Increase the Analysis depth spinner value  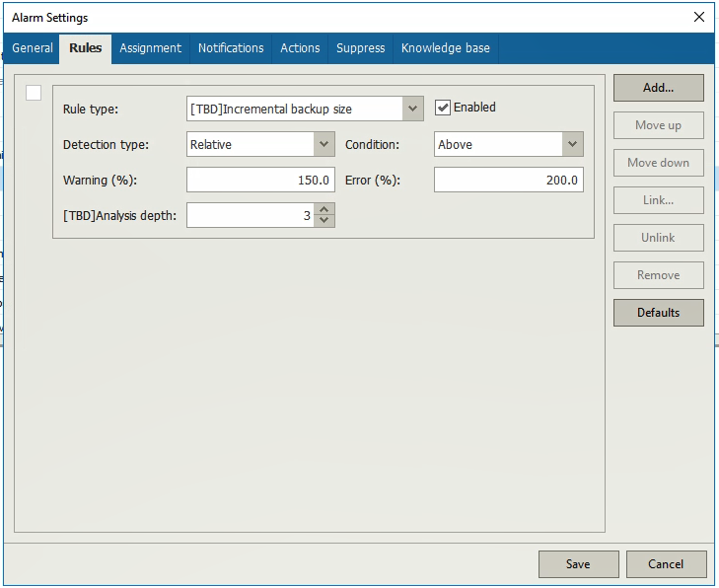click(x=325, y=208)
